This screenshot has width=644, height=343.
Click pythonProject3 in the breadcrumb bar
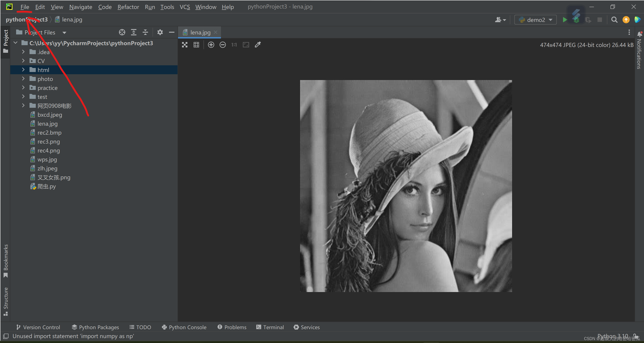[x=27, y=19]
